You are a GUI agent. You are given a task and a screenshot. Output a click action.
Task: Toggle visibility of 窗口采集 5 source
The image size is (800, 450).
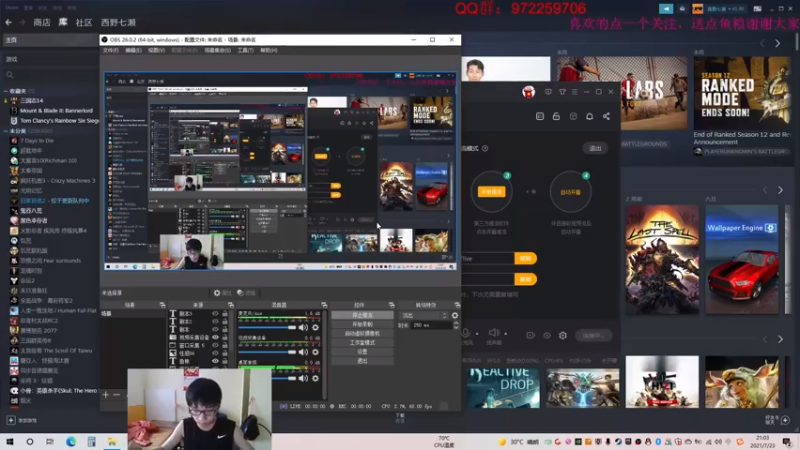(215, 345)
